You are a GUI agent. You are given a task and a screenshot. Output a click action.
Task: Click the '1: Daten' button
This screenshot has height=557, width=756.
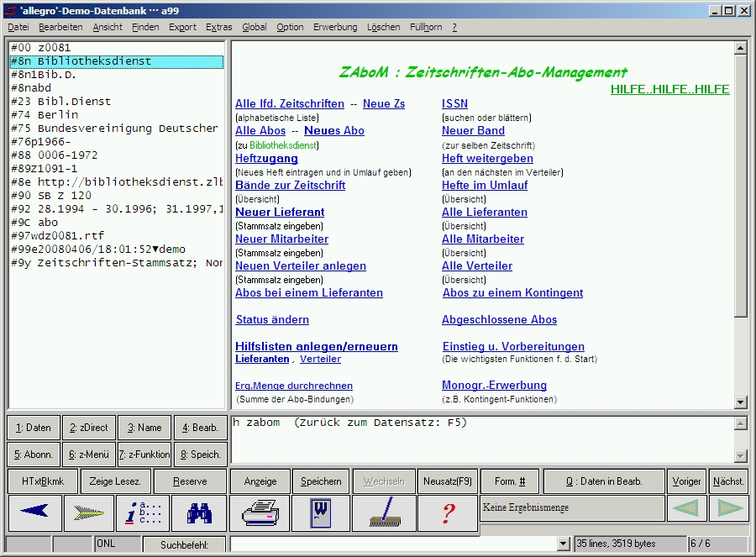coord(34,428)
